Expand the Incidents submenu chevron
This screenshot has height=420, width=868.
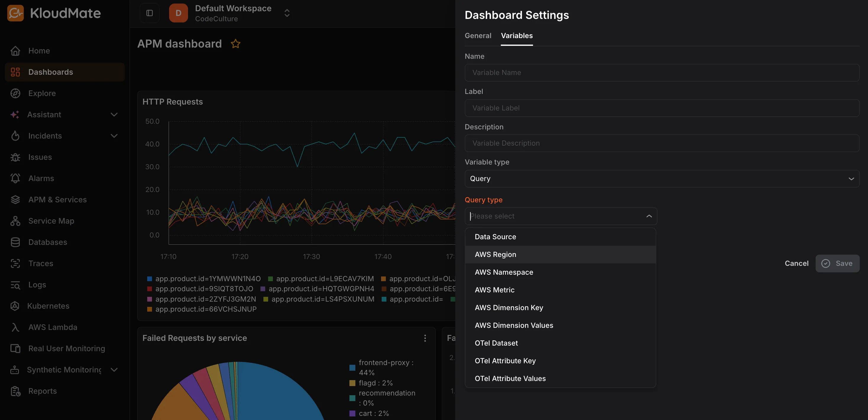tap(114, 136)
